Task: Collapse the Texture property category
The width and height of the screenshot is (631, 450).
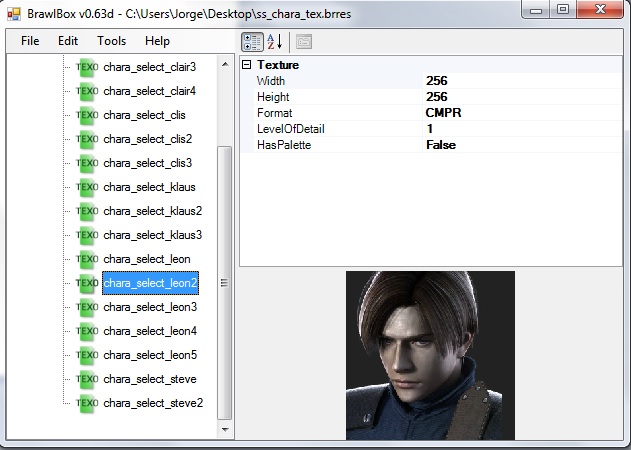Action: tap(247, 65)
